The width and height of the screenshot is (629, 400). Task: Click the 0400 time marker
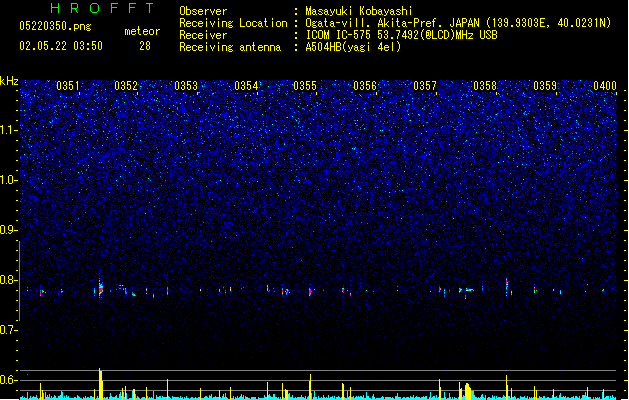point(605,86)
